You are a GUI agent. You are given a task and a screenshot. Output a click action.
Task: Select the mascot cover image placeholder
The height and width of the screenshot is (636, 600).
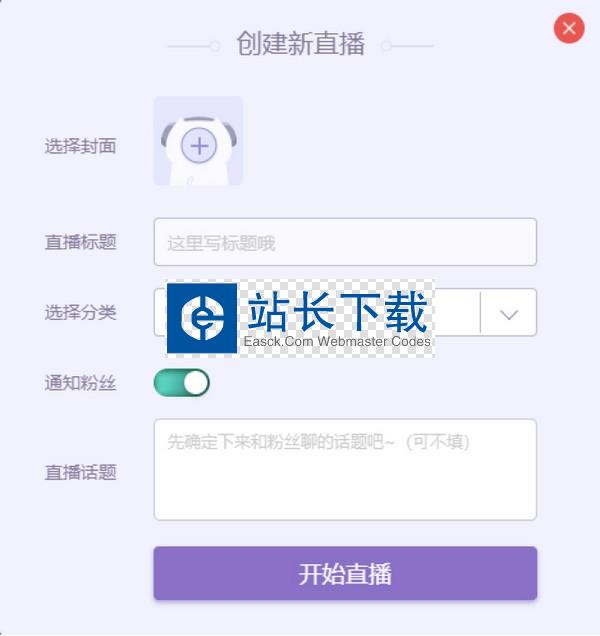[198, 141]
